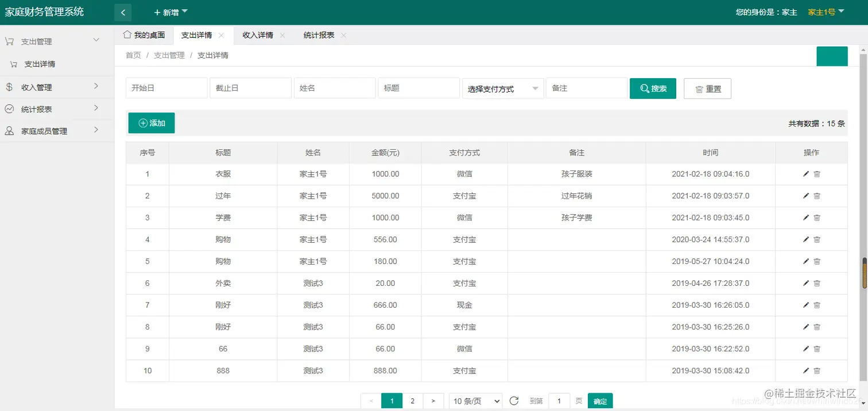The width and height of the screenshot is (868, 411).
Task: Edit row 8, 刚好 66.00 支付宝
Action: click(806, 327)
